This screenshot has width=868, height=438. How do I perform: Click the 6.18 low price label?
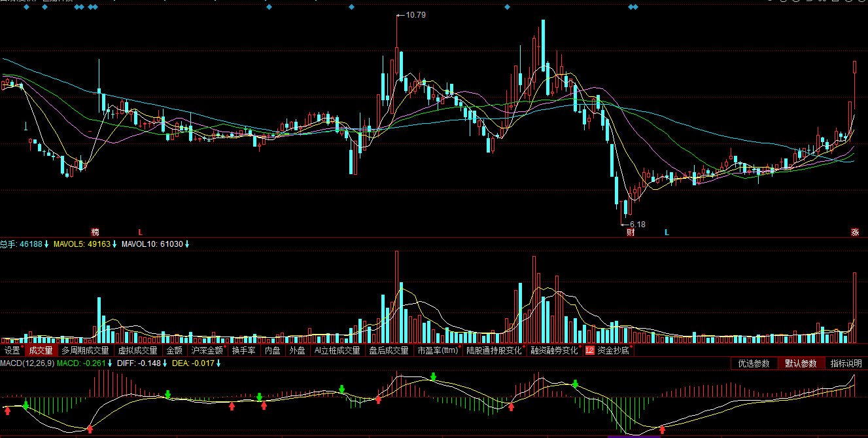638,225
